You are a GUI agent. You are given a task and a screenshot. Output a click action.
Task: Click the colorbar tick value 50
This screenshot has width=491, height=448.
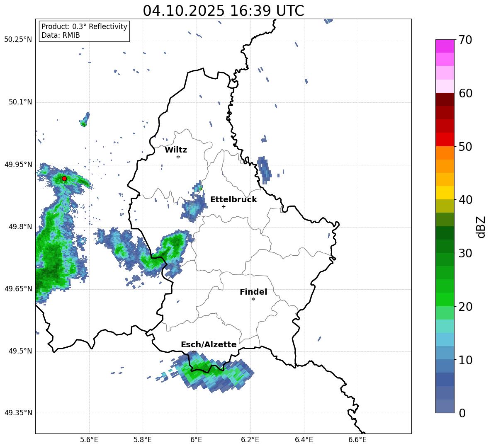coord(465,147)
